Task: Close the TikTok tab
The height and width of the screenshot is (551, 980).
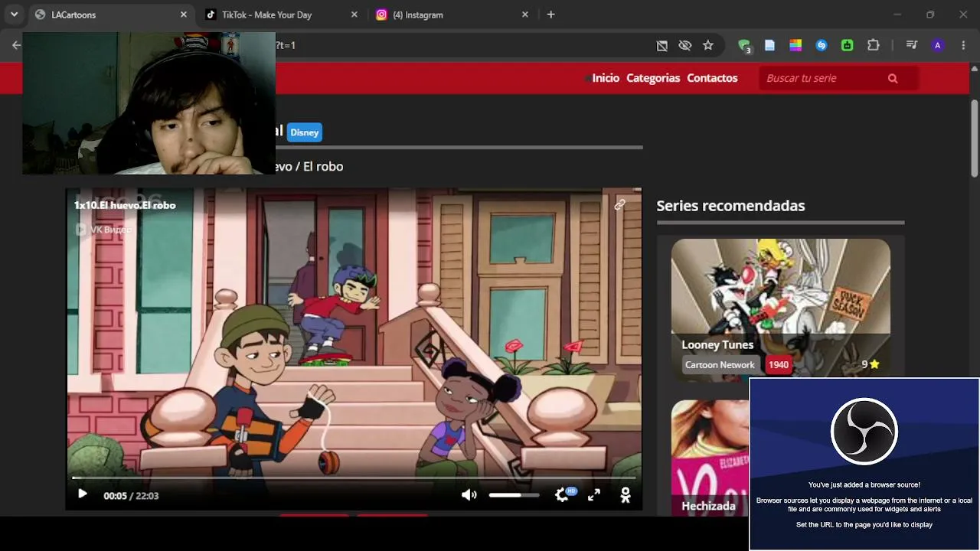Action: (354, 15)
